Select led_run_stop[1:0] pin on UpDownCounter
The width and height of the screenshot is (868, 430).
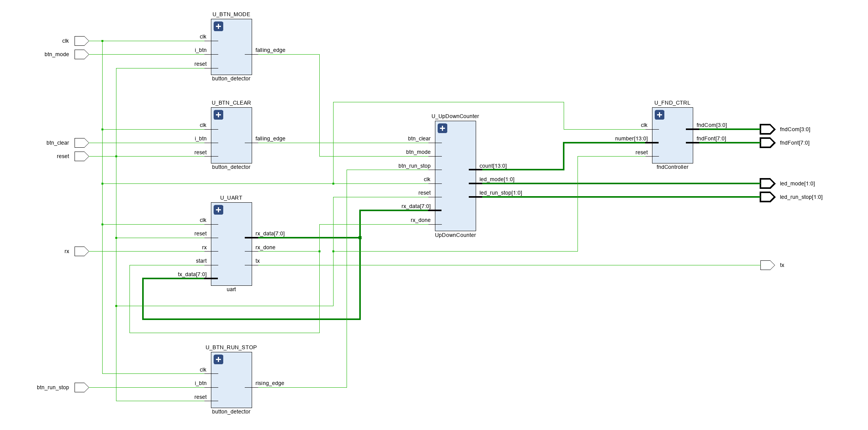tap(501, 193)
